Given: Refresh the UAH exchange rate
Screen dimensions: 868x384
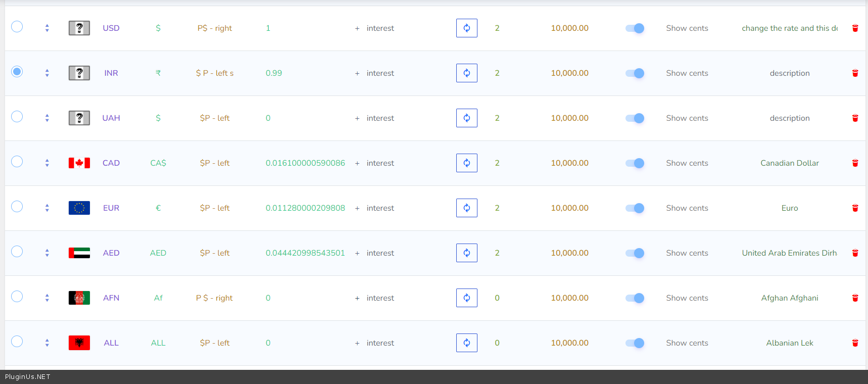Looking at the screenshot, I should coord(467,118).
